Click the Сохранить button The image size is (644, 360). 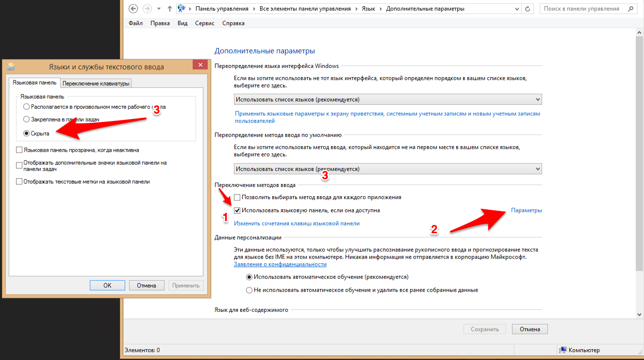click(485, 329)
